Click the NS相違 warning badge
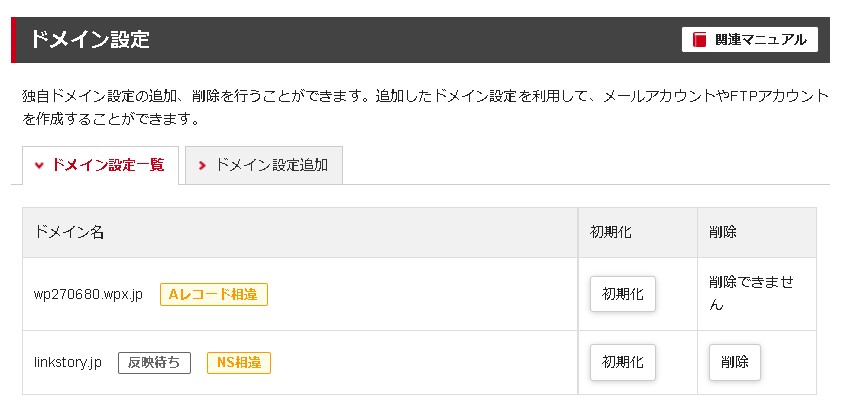Image resolution: width=850 pixels, height=413 pixels. tap(238, 362)
